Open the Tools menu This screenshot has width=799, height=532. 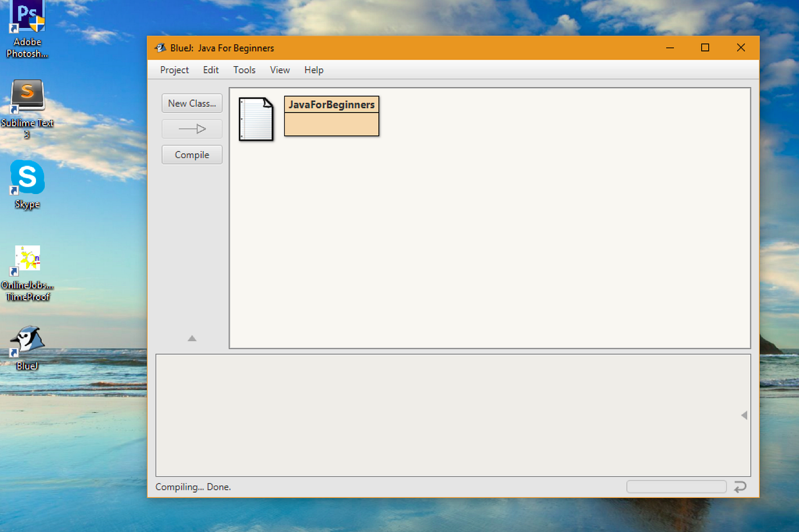[244, 70]
